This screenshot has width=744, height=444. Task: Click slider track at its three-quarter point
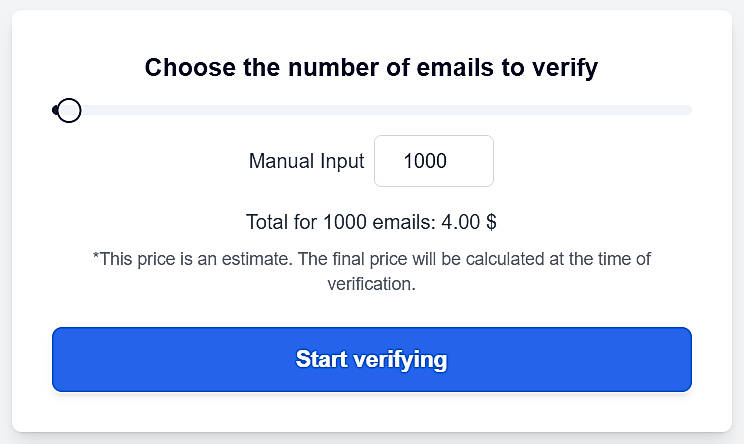point(532,110)
